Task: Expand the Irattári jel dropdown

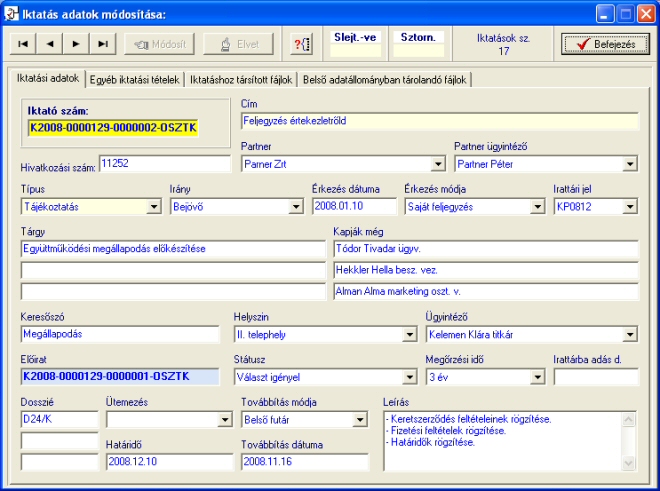Action: coord(630,207)
